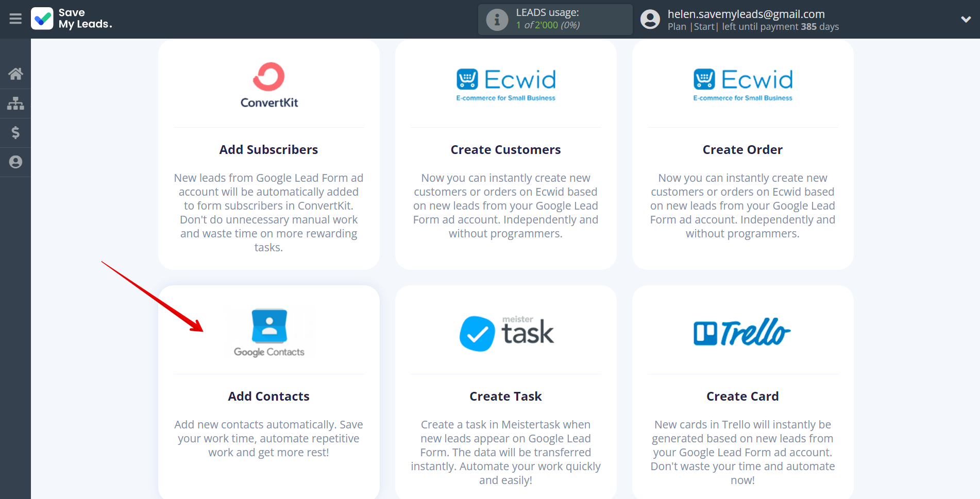Open the Create Card title
The width and height of the screenshot is (980, 499).
click(x=742, y=397)
